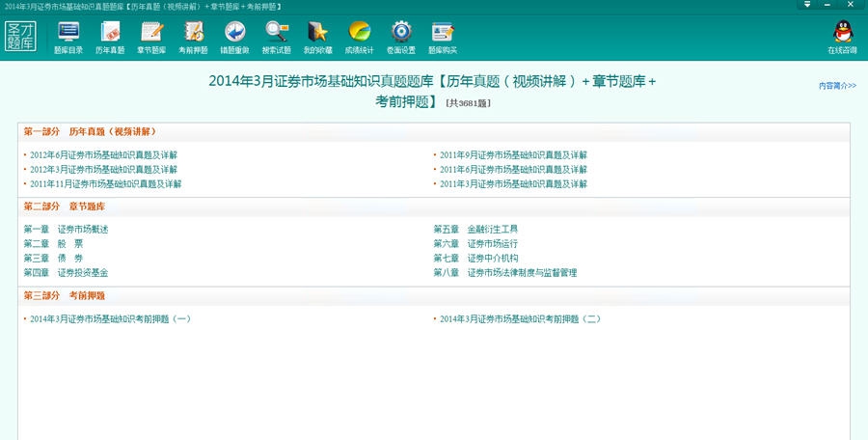Open 第八章 证券市场法律制度与监督管理
This screenshot has height=440, width=868.
pos(504,273)
